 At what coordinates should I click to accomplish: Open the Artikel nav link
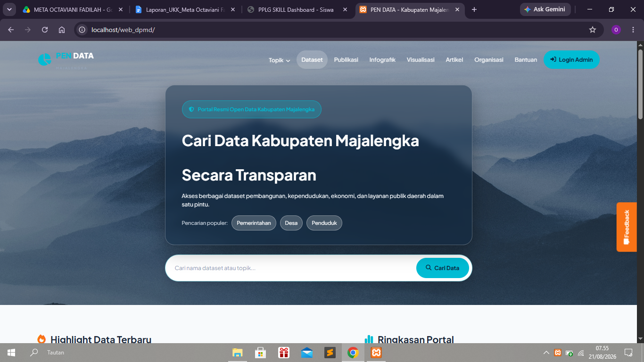(454, 60)
